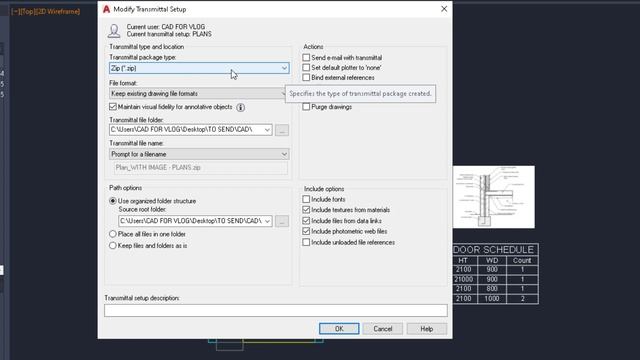The width and height of the screenshot is (640, 360).
Task: Click the 1000 width cell in door schedule
Action: (492, 298)
